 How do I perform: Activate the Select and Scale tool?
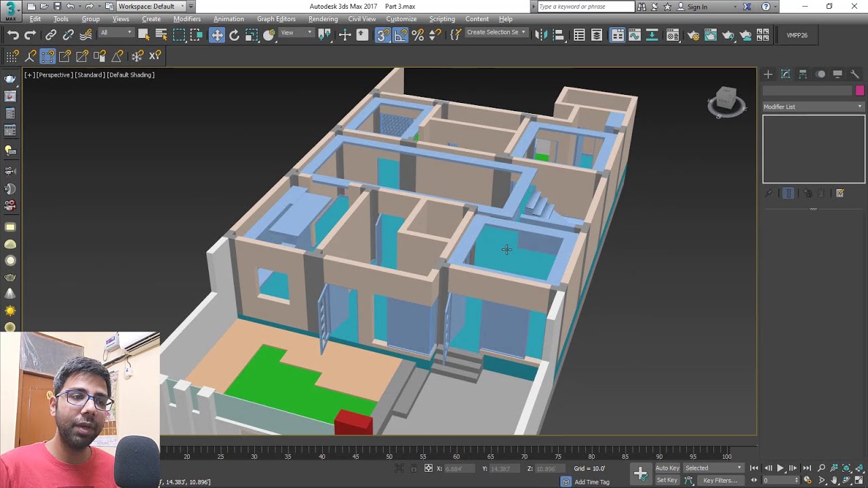pyautogui.click(x=252, y=35)
